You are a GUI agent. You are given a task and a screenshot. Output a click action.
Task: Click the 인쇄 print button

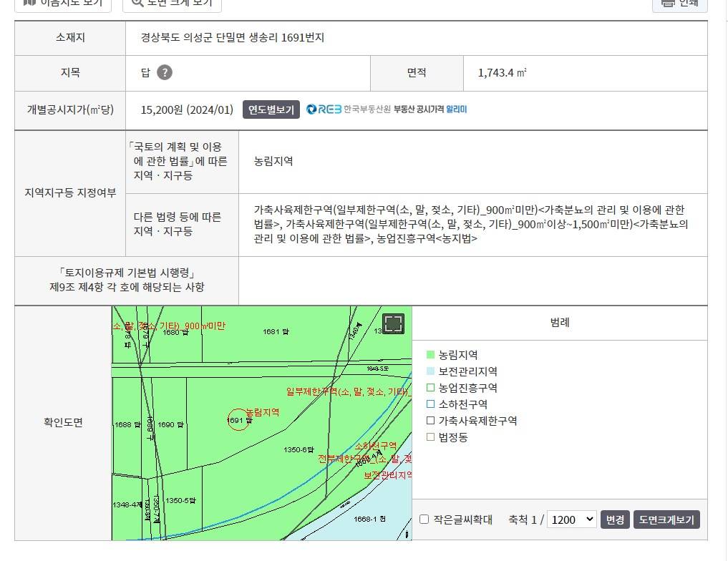pyautogui.click(x=680, y=4)
